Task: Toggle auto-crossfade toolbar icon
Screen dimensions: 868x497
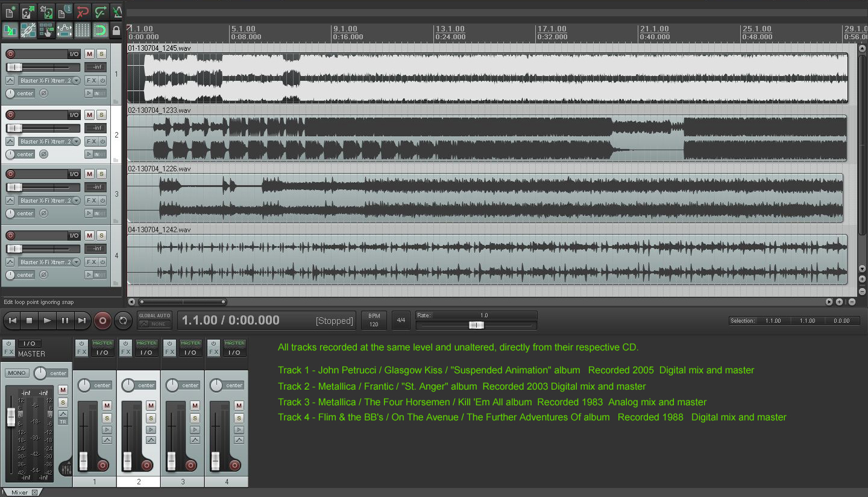Action: (10, 30)
